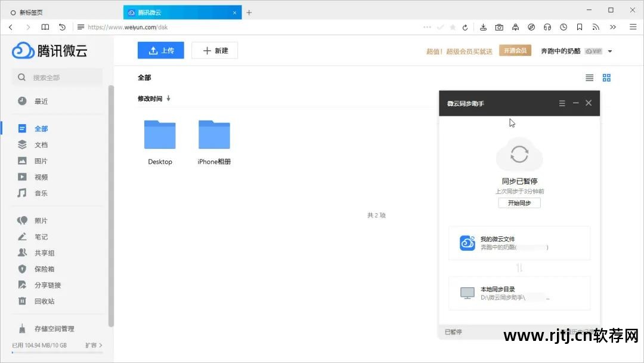644x363 pixels.
Task: Open the browser download manager icon
Action: pos(484,27)
